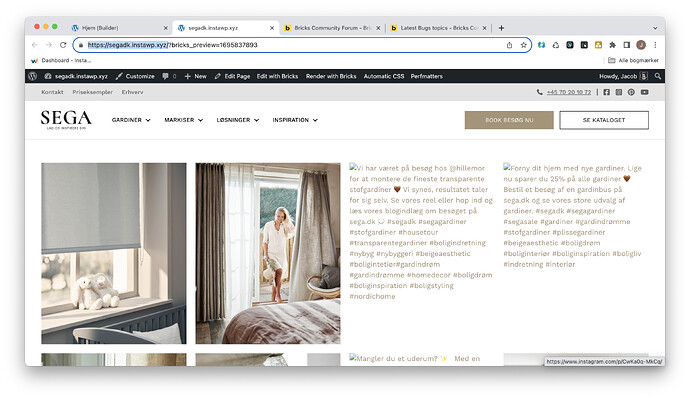Expand the LØSNINGER menu dropdown
The width and height of the screenshot is (690, 398).
coord(238,120)
